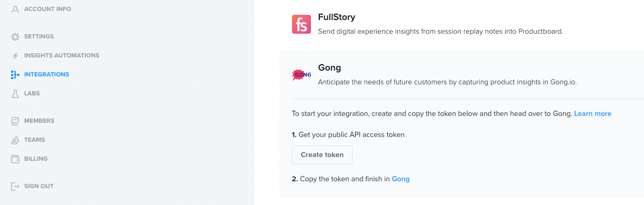
Task: Select the Members menu entry
Action: (39, 121)
